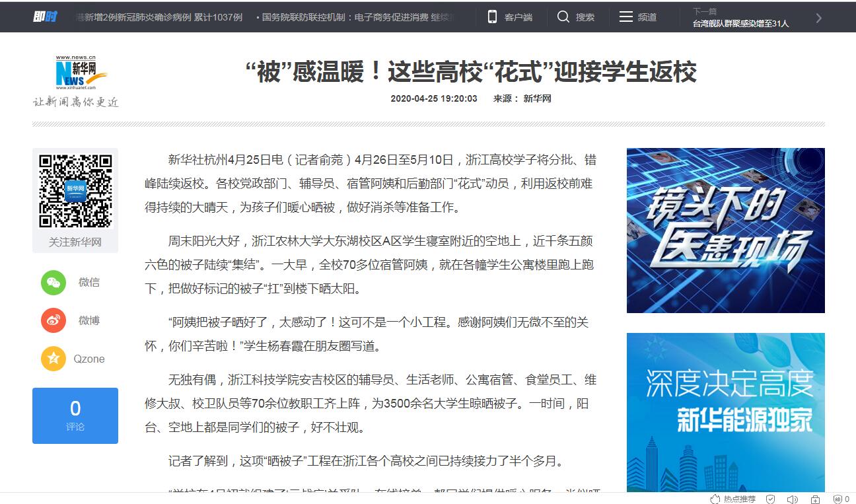
Task: Toggle the speaker sound icon in status bar
Action: point(792,499)
